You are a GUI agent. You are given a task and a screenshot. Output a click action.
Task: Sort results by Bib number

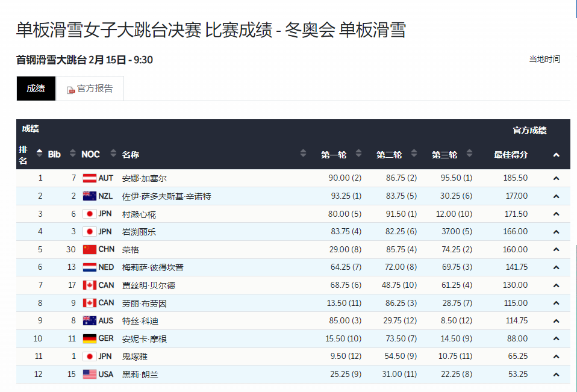73,154
